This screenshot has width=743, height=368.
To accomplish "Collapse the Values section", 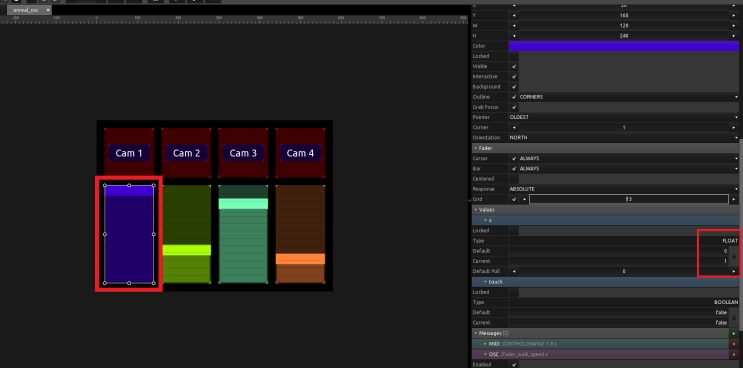I will 475,210.
